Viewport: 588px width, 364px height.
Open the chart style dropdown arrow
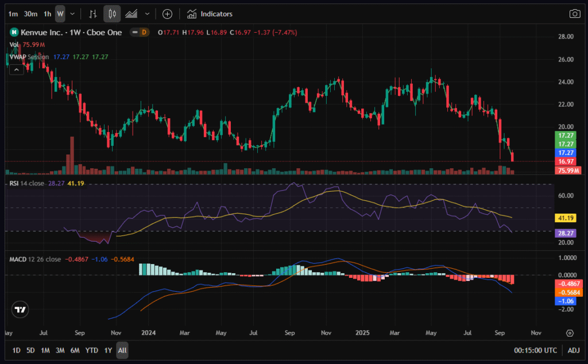tap(148, 14)
